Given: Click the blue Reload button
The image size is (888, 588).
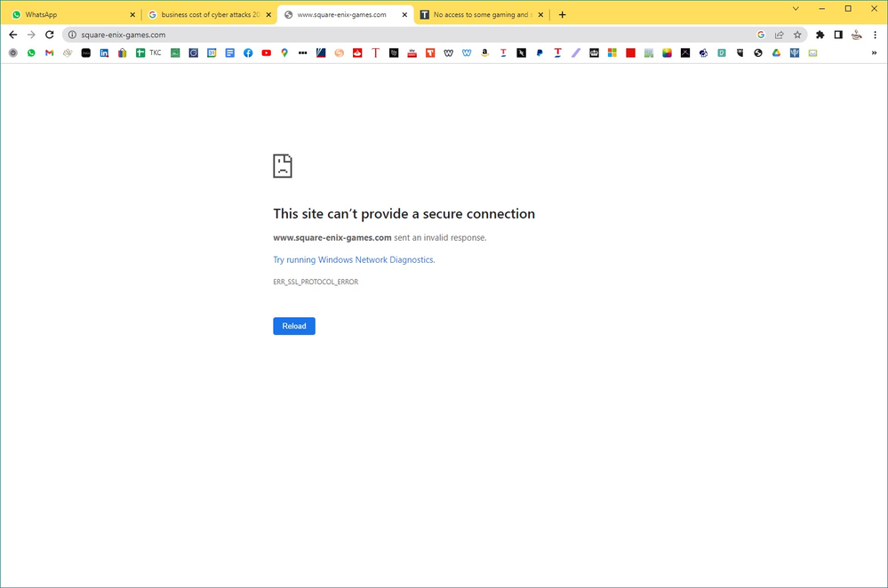Looking at the screenshot, I should coord(293,326).
